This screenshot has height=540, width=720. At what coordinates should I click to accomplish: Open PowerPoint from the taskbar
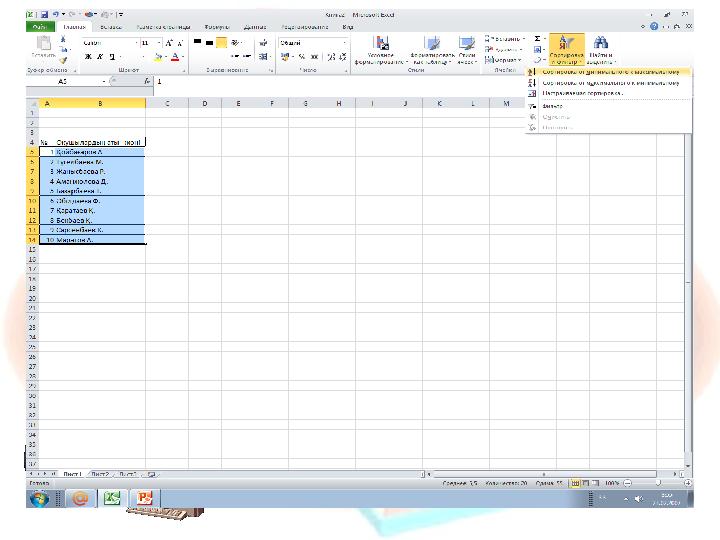click(144, 498)
